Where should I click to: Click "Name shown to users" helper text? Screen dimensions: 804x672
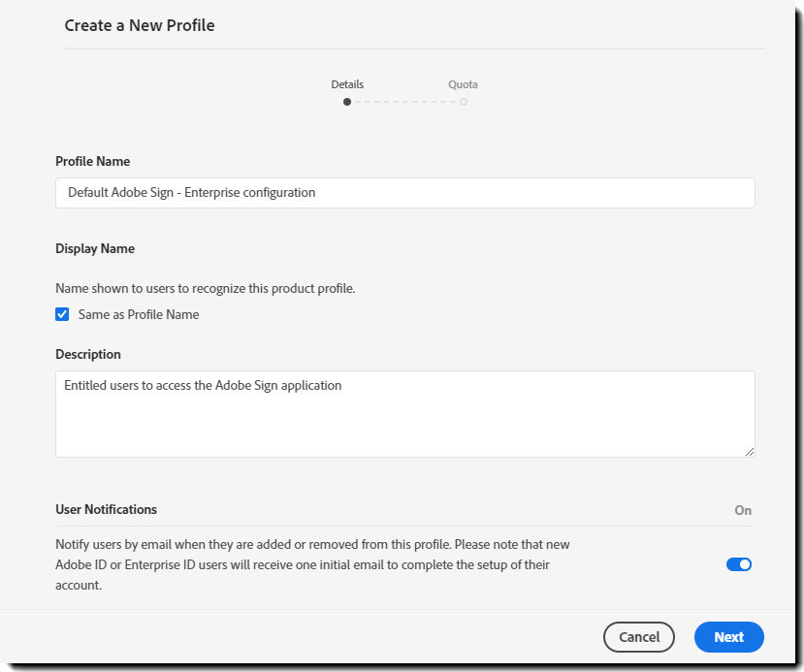coord(205,288)
